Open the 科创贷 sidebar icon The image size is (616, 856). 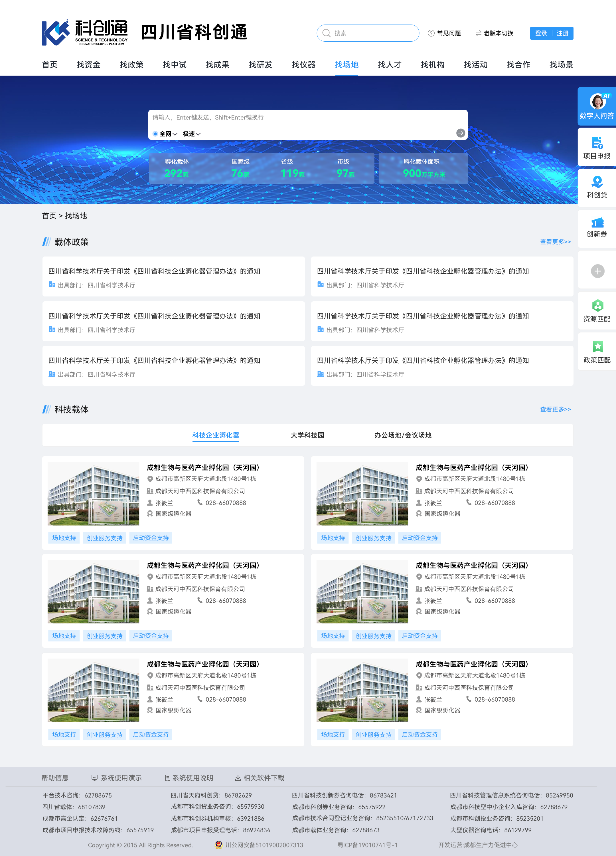click(x=597, y=182)
